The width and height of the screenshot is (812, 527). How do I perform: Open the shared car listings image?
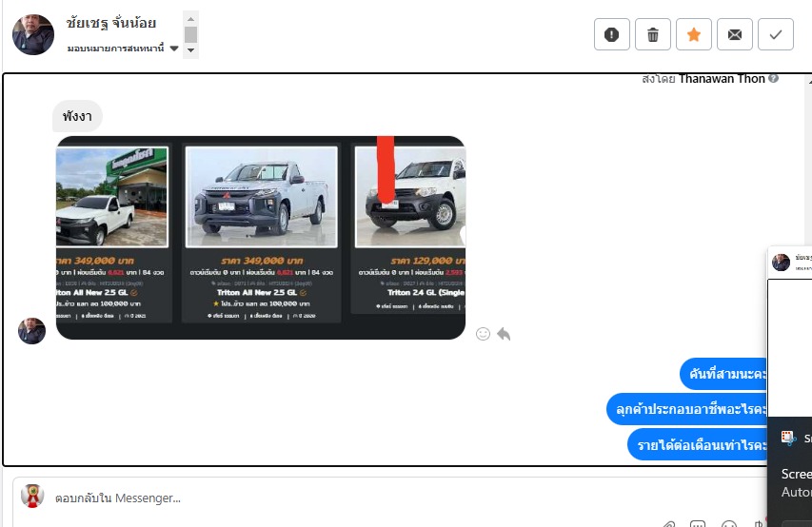[261, 238]
